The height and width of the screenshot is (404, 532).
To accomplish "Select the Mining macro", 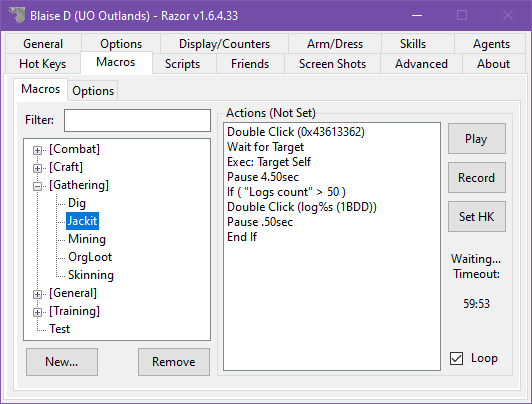I will pos(87,239).
